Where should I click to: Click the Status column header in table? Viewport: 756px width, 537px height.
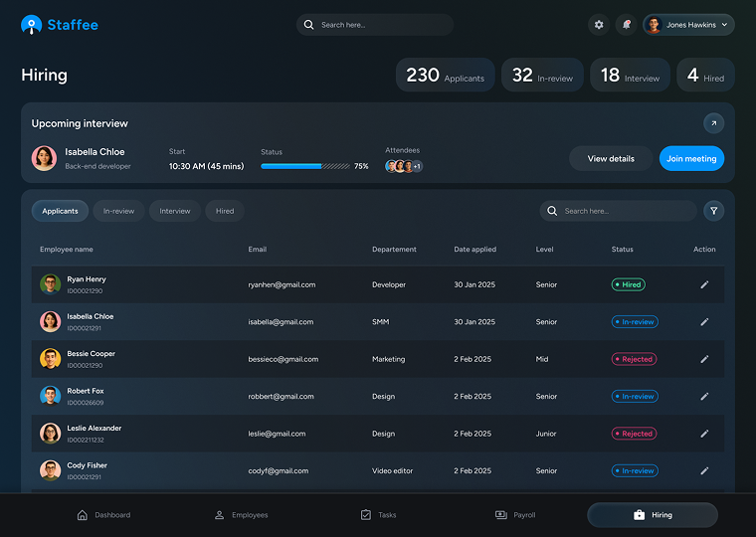point(622,250)
